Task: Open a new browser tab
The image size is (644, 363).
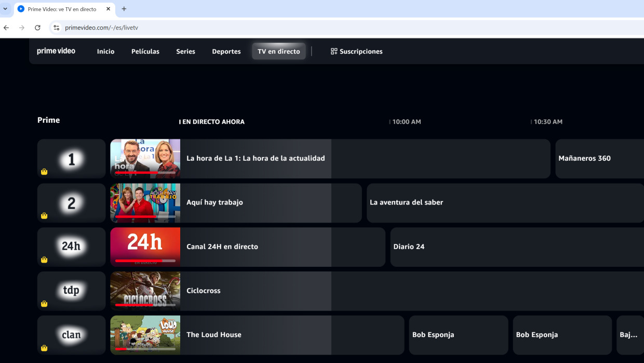Action: coord(124,9)
